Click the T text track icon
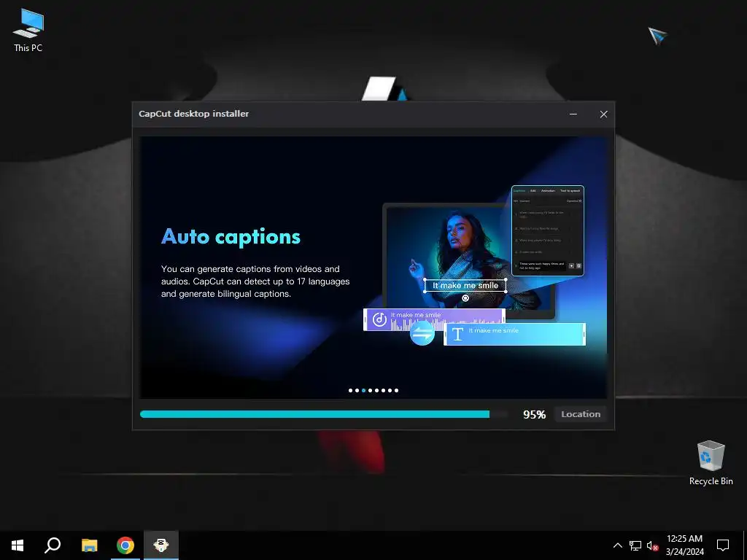The height and width of the screenshot is (560, 747). (458, 334)
